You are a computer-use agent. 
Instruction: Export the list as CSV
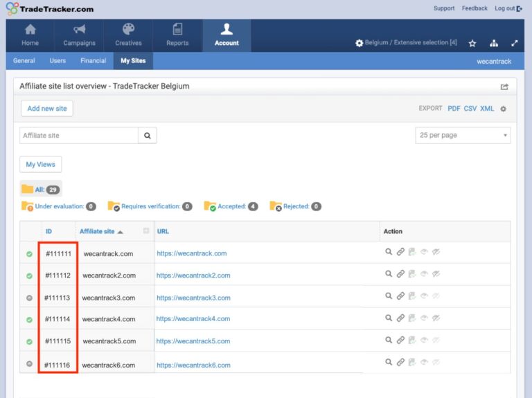click(x=470, y=109)
